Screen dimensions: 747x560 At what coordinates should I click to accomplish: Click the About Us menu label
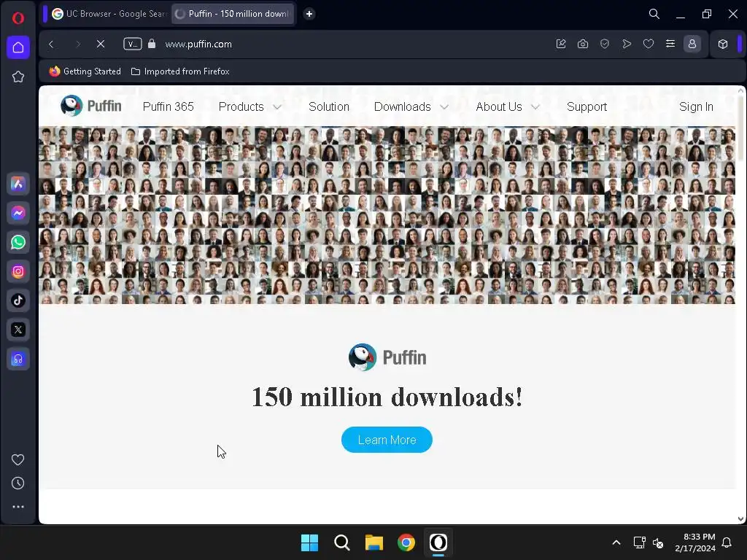pos(499,106)
